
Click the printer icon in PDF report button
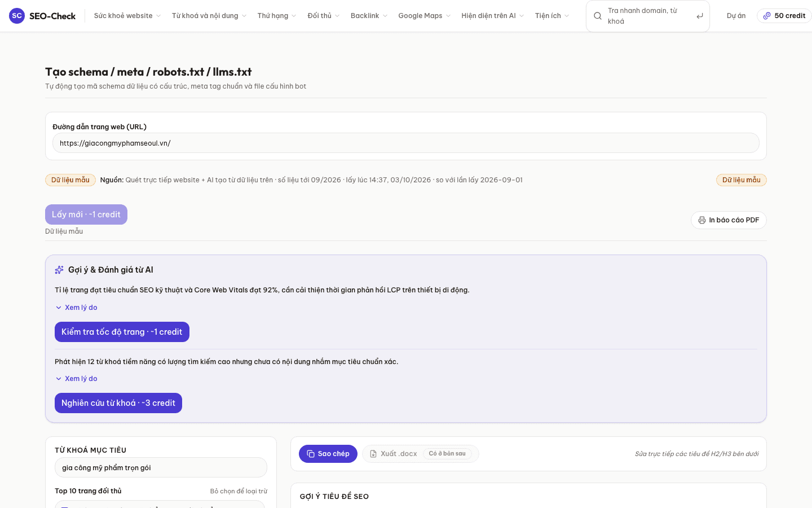click(x=702, y=220)
